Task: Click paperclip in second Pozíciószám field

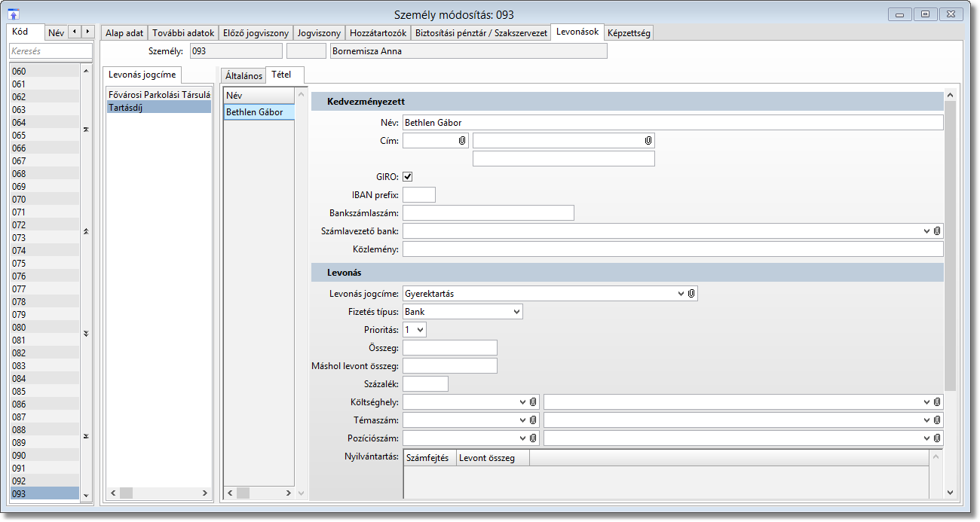Action: [937, 438]
